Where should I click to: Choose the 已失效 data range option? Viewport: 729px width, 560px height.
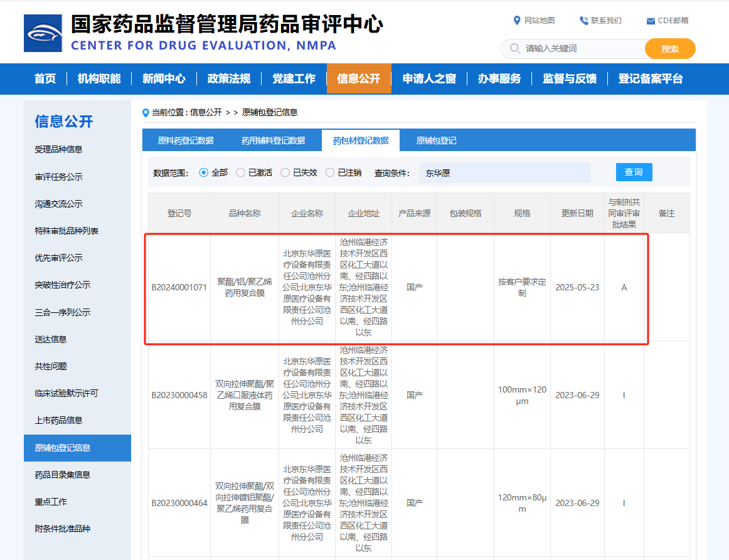[285, 172]
